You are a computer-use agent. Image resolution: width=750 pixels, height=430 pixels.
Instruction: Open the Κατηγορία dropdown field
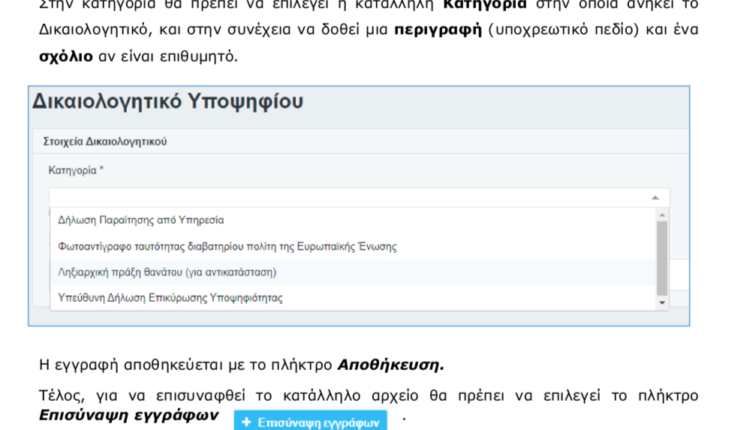pos(350,197)
